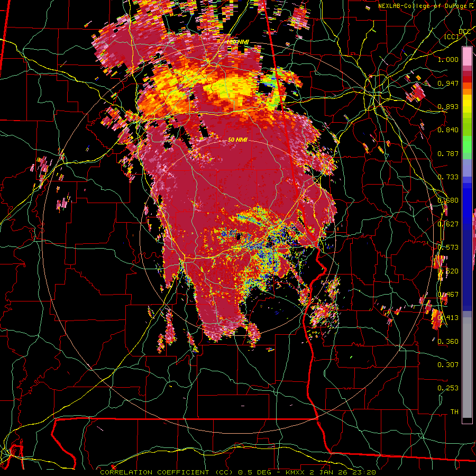Select the 0.467 legend value
The height and width of the screenshot is (476, 476).
tap(448, 295)
